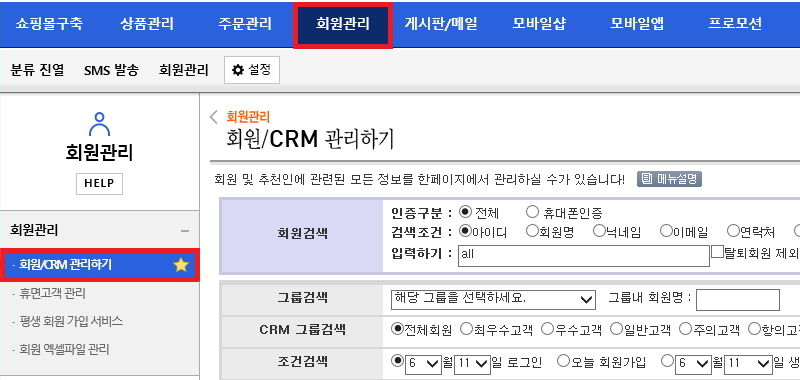Open the login day dropdown showing 11
Viewport: 800px width, 380px height.
click(472, 364)
